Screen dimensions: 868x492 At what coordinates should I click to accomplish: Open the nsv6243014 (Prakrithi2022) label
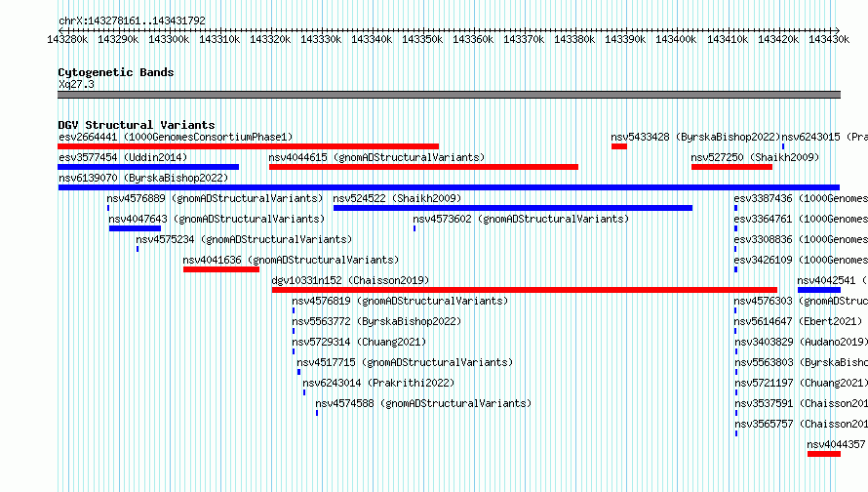coord(378,383)
